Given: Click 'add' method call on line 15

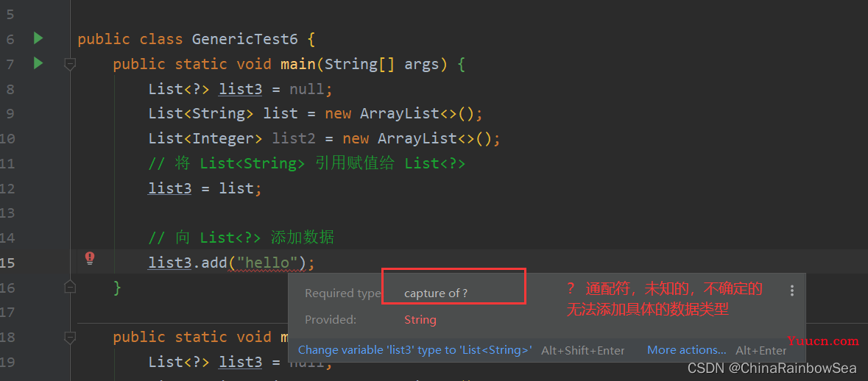Looking at the screenshot, I should click(214, 263).
